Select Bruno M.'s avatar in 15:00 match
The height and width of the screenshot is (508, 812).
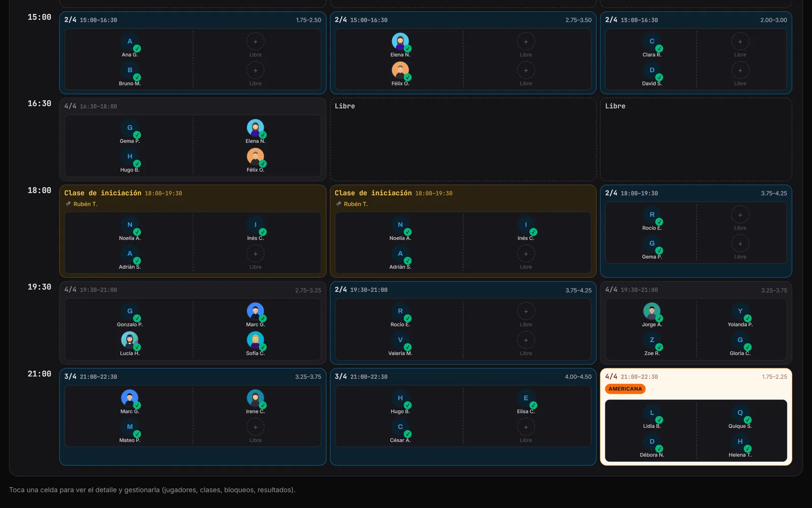(x=130, y=71)
